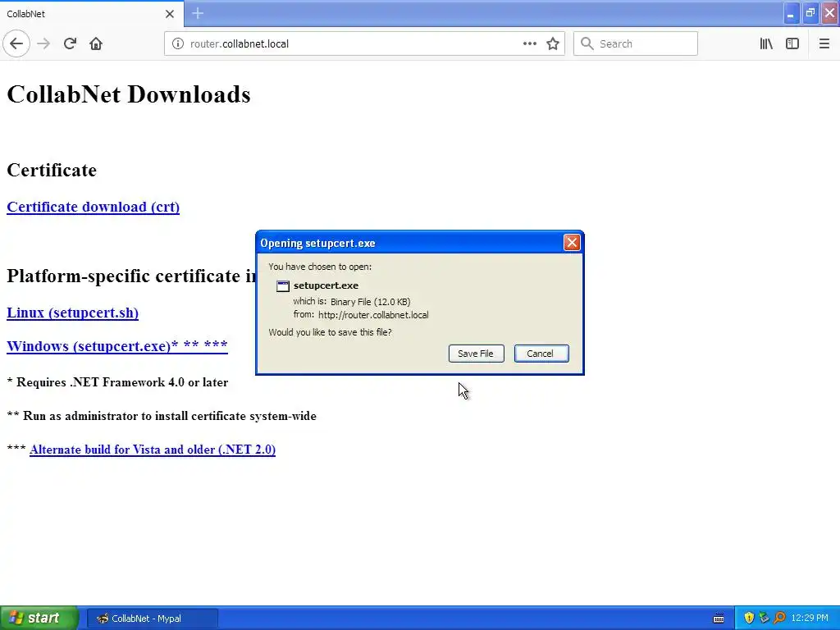Screen dimensions: 840x630
Task: Open the security shield tray icon
Action: coord(749,618)
